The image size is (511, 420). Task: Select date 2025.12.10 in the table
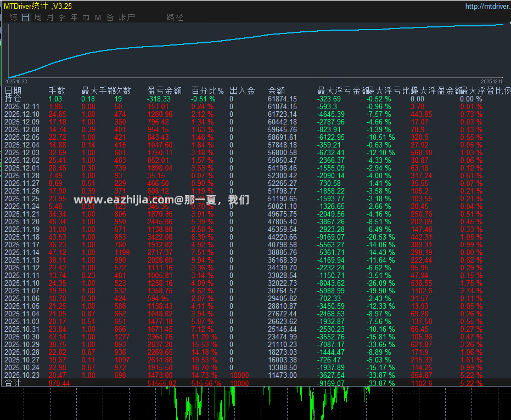click(x=22, y=114)
